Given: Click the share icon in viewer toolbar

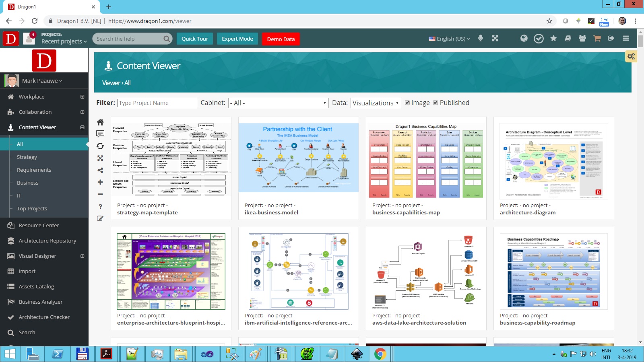Looking at the screenshot, I should (100, 170).
